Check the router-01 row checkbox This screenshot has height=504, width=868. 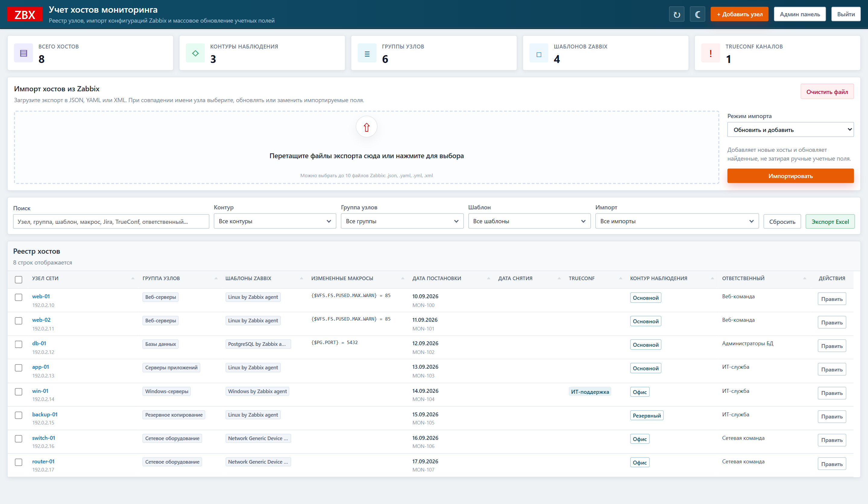pos(19,462)
